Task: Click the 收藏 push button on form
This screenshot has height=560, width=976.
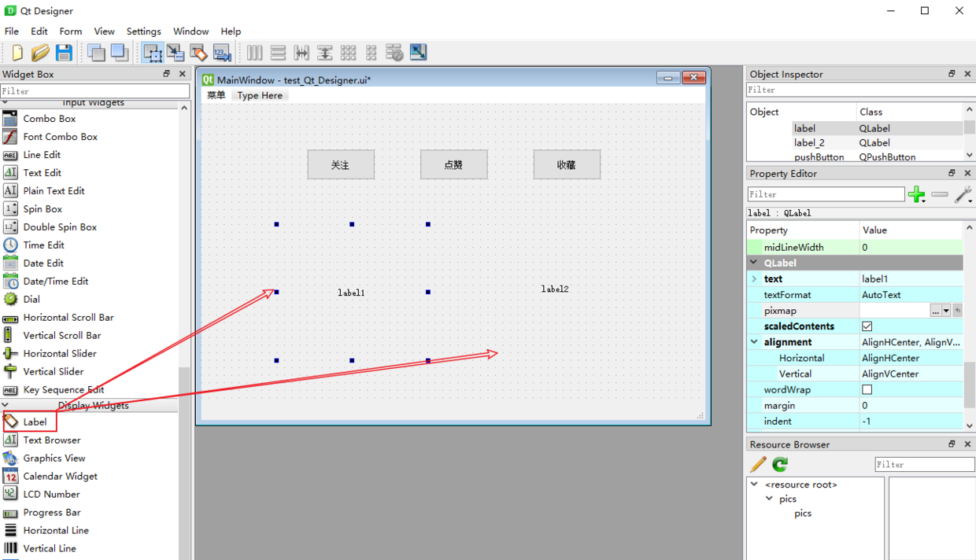Action: point(567,165)
